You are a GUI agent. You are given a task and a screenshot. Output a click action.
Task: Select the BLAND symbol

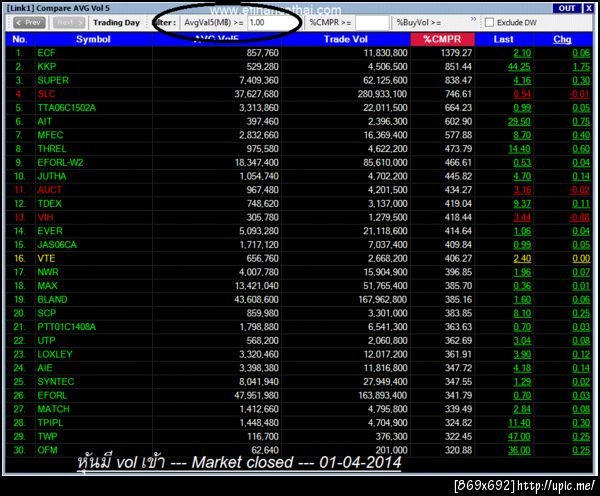(52, 300)
